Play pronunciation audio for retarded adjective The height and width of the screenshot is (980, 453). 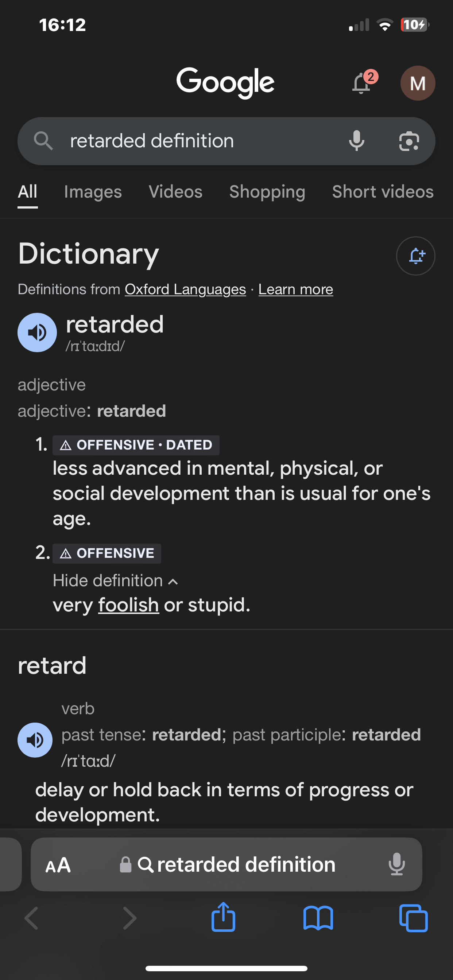pos(37,332)
